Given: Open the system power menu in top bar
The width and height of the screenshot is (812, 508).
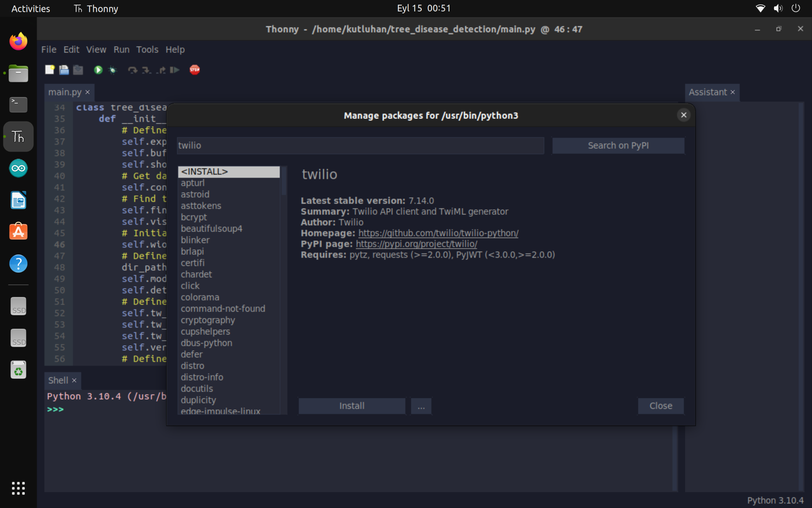Looking at the screenshot, I should point(796,8).
